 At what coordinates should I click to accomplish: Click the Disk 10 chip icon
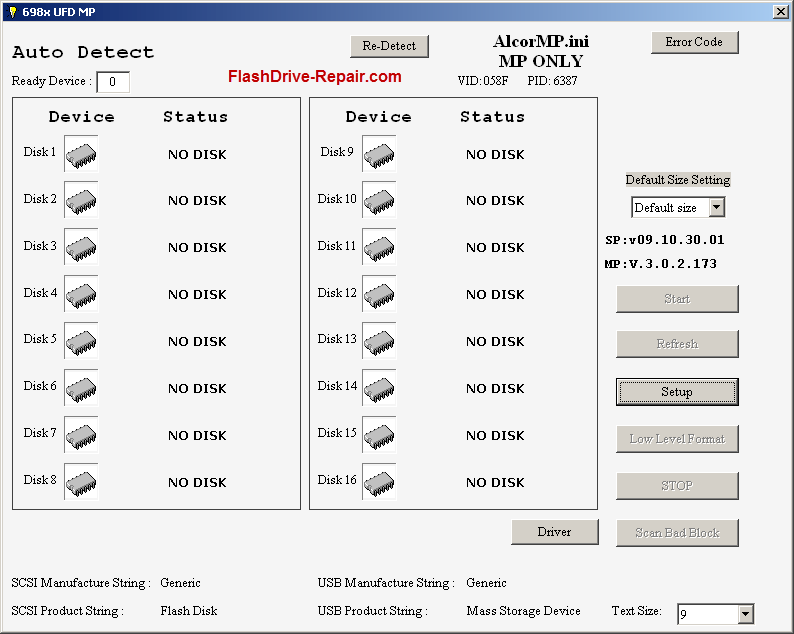pos(379,200)
